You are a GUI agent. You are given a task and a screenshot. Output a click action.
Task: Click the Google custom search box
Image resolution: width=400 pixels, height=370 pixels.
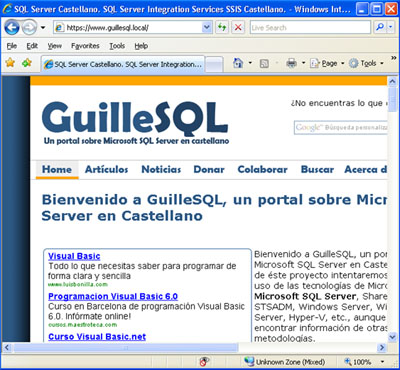click(341, 128)
